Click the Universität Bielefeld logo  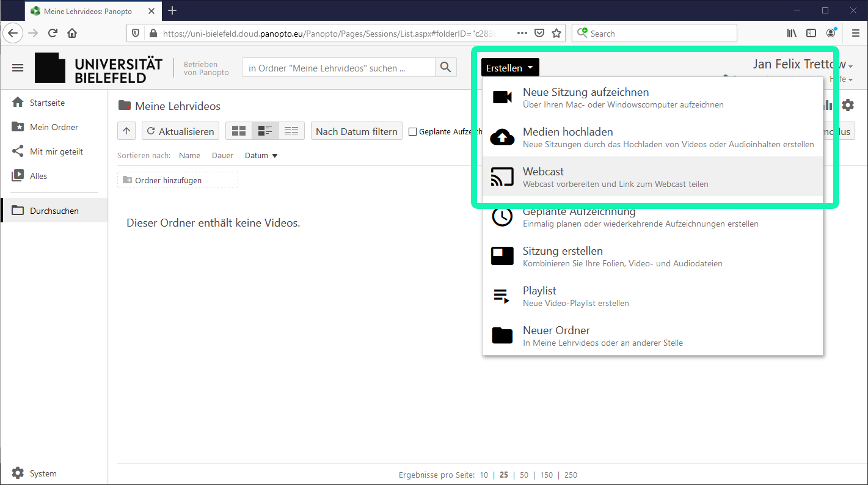coord(99,68)
